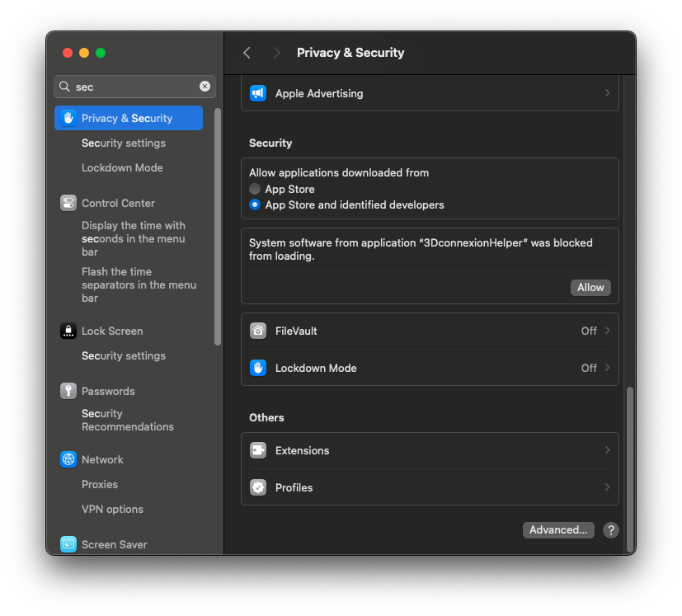Select Proxies under Network in sidebar
Screen dimensions: 682x616
coord(100,484)
